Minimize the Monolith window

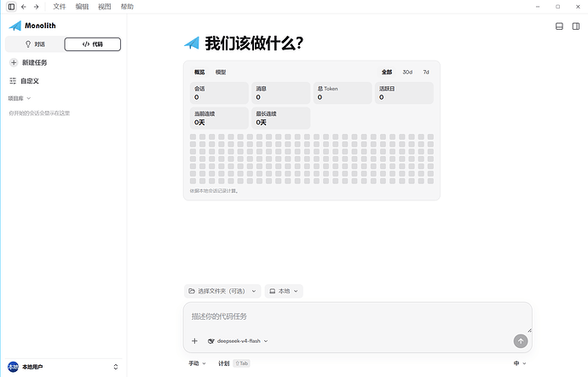click(538, 7)
